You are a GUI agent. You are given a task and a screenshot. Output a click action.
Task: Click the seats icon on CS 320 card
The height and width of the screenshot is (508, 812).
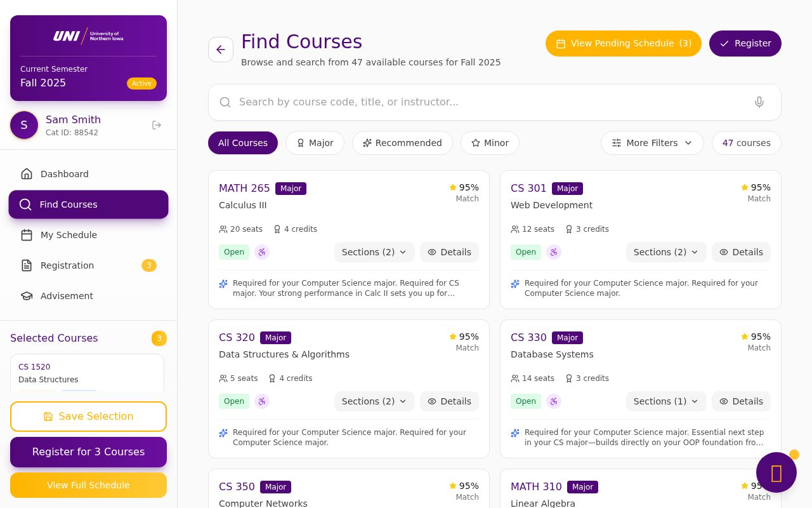tap(223, 378)
